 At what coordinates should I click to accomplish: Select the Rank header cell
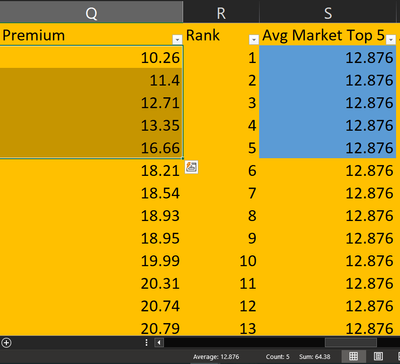coord(221,34)
